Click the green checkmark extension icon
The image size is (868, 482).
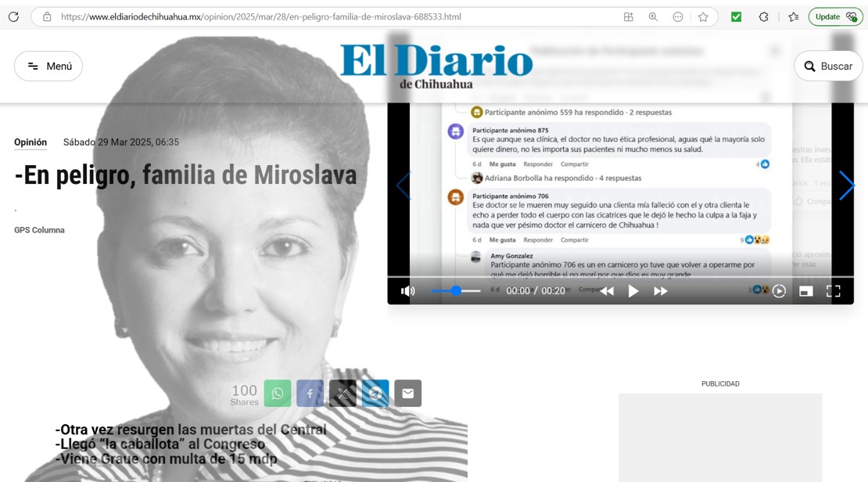click(737, 16)
